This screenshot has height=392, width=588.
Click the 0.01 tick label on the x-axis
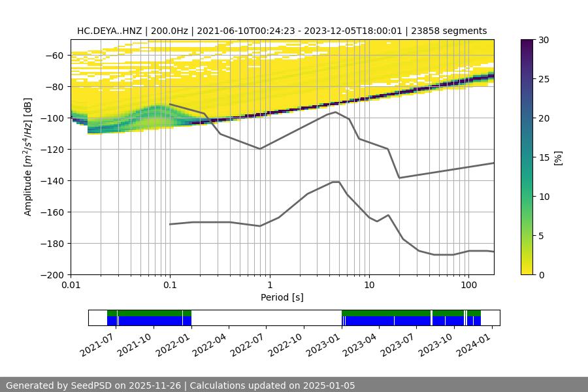[x=71, y=286]
